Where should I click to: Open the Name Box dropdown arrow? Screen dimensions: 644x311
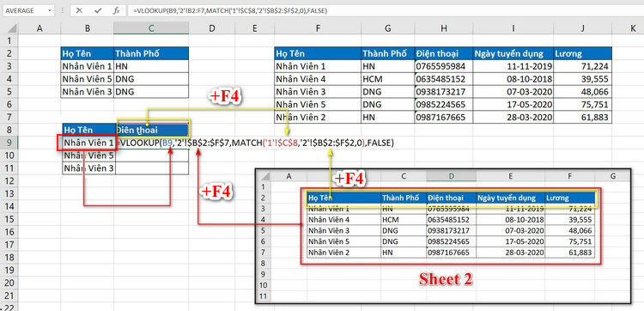click(50, 10)
